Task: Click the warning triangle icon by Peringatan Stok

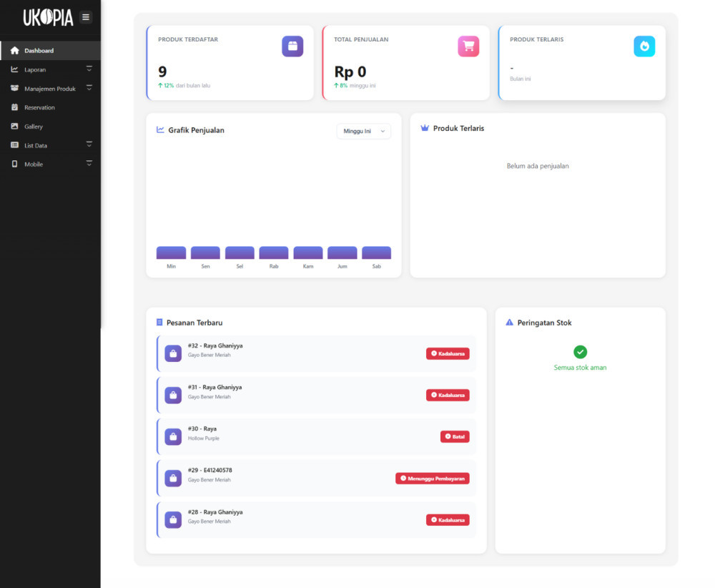Action: pos(509,323)
